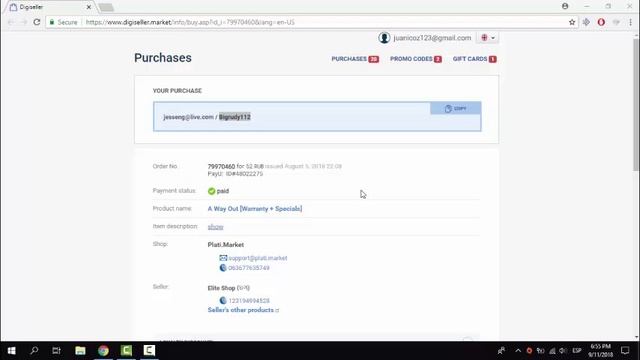Image resolution: width=640 pixels, height=360 pixels.
Task: Show the item description
Action: [x=216, y=227]
